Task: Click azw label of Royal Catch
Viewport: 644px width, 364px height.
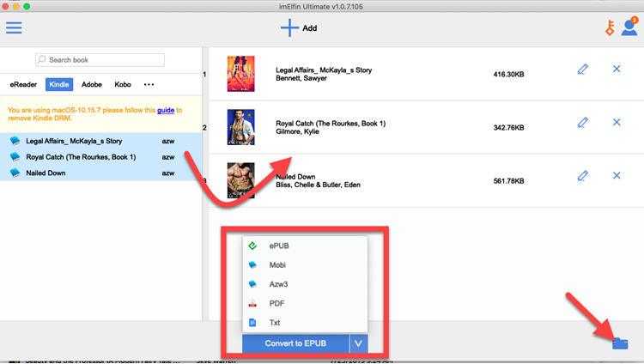Action: (x=168, y=157)
